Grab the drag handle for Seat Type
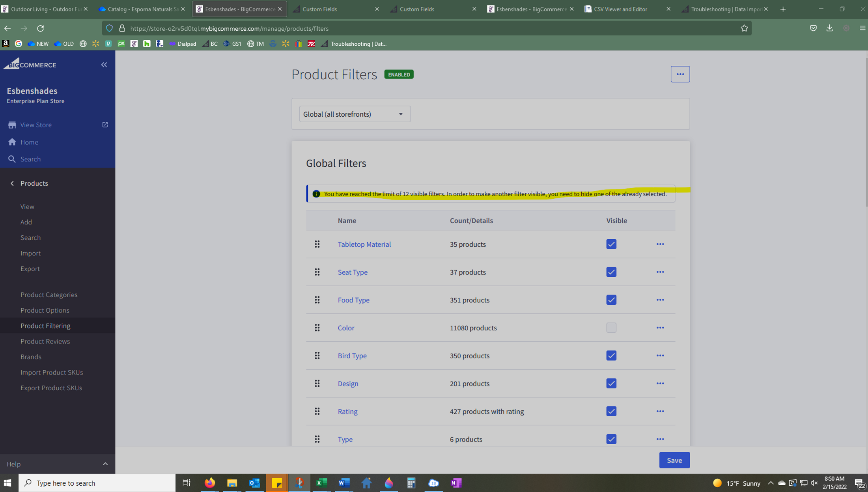Image resolution: width=868 pixels, height=492 pixels. pos(317,272)
